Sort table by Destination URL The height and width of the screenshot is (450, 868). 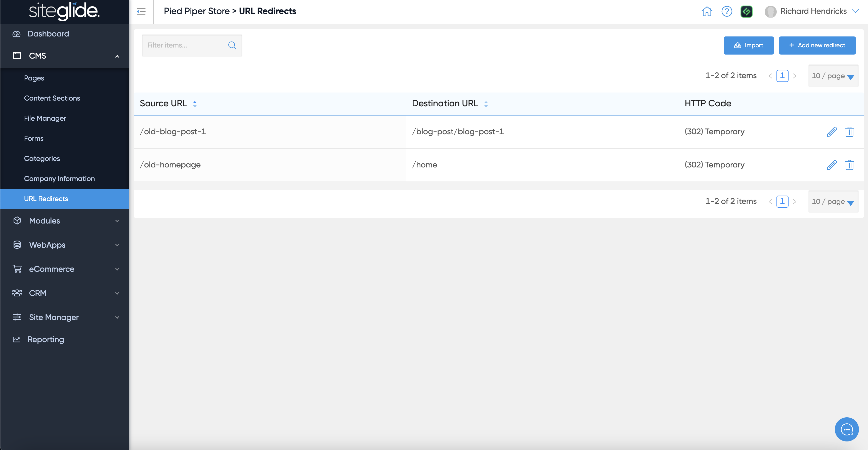(x=486, y=104)
